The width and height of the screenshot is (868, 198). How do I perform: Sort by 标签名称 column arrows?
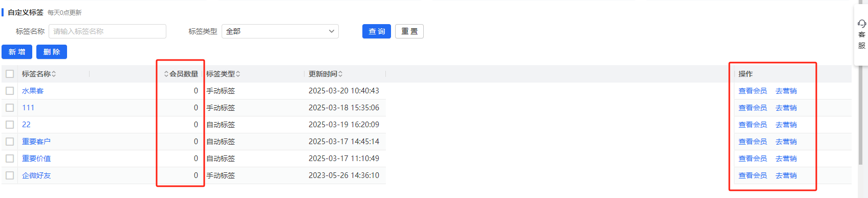[x=54, y=74]
